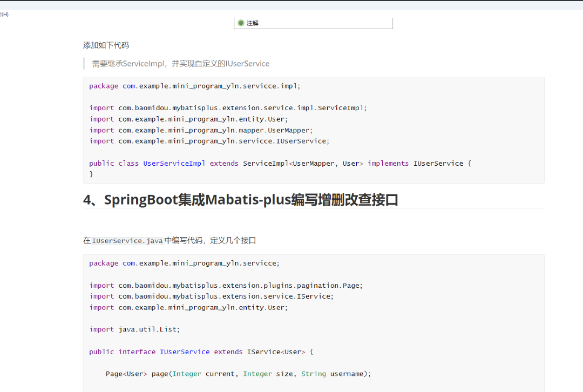583x392 pixels.
Task: Click the package line ending in servicce.impl
Action: (194, 86)
